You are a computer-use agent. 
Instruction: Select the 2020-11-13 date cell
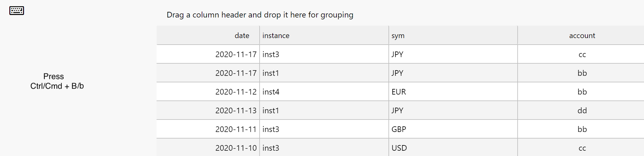[236, 110]
